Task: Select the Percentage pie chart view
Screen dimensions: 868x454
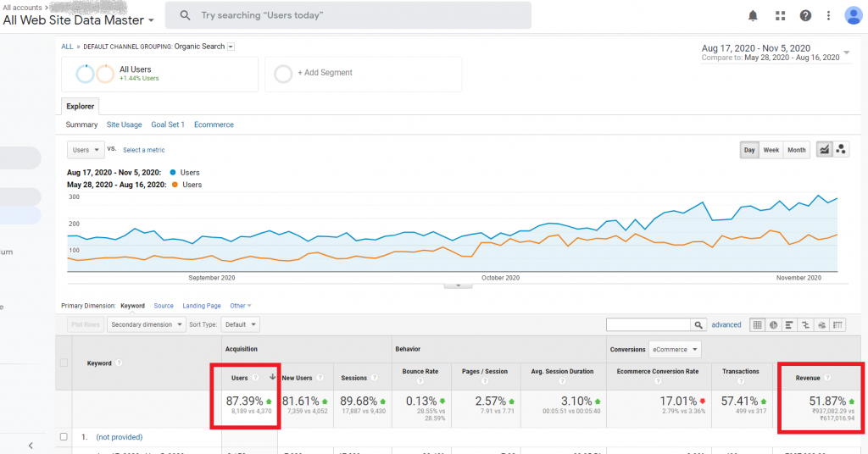Action: pyautogui.click(x=773, y=324)
